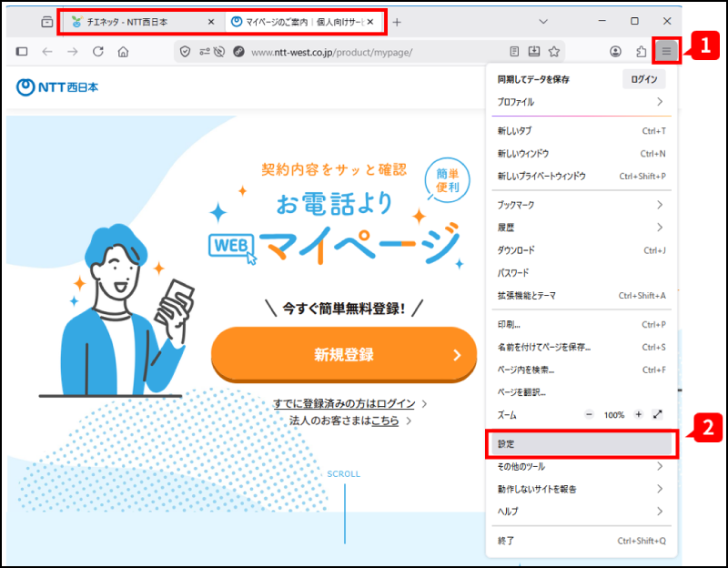
Task: Choose 新しいタブ from the menu
Action: [581, 131]
